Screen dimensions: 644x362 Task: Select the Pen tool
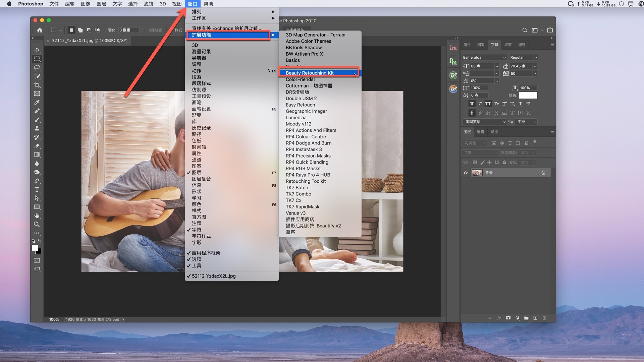37,181
